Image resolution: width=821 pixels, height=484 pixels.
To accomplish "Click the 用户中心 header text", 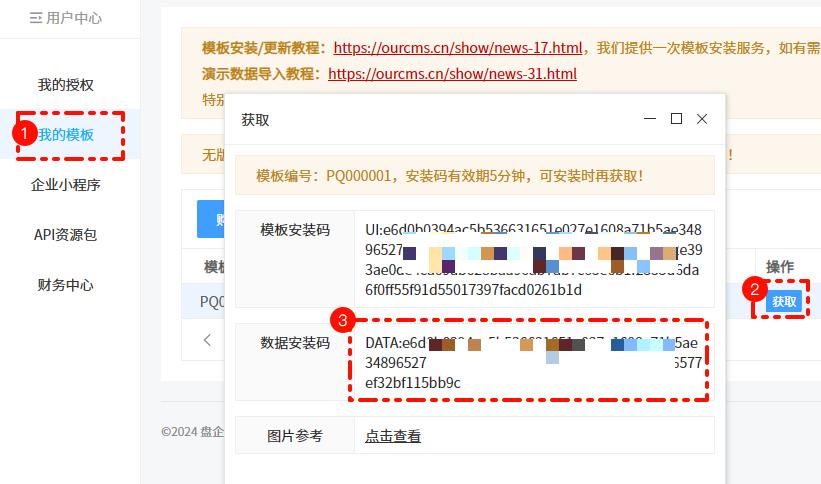I will (74, 18).
